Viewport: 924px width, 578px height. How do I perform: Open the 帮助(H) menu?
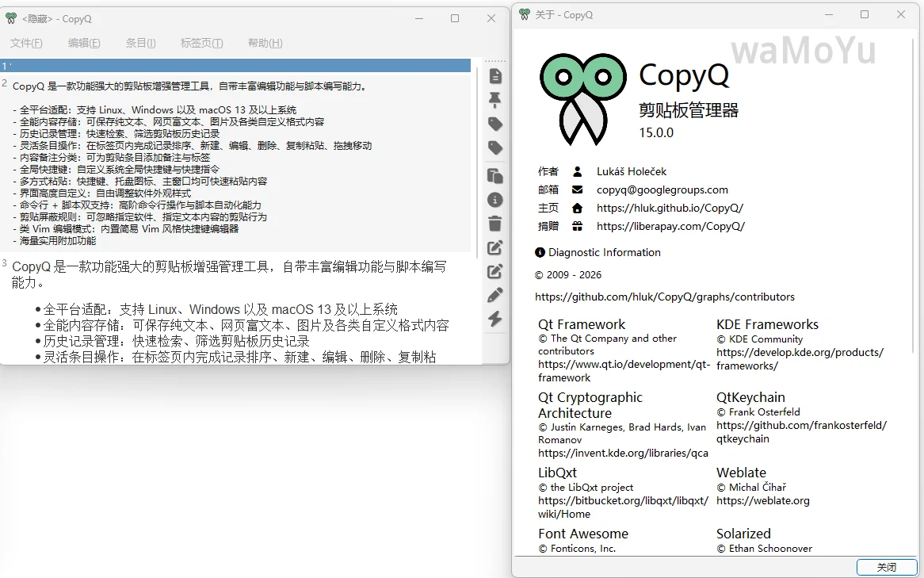(265, 43)
